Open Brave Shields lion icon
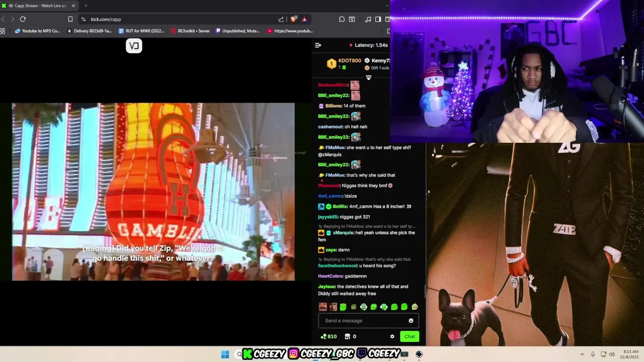This screenshot has width=644, height=362. tap(294, 19)
